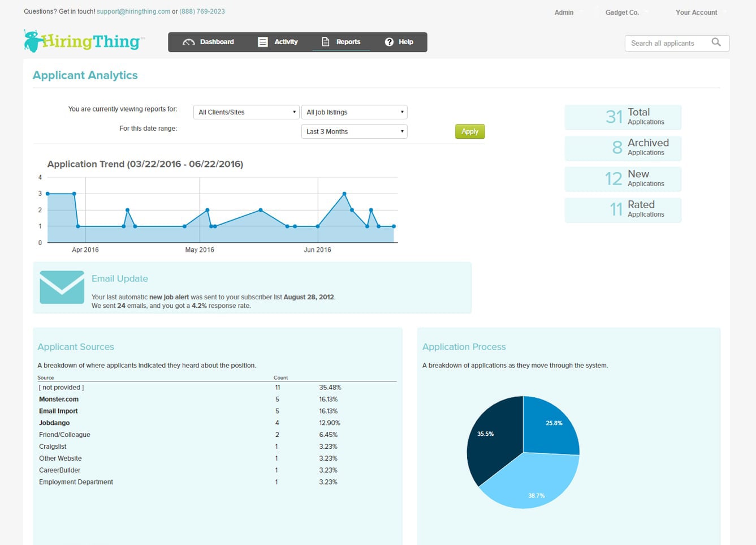The height and width of the screenshot is (545, 756).
Task: Click the Monster.com source row
Action: [217, 399]
